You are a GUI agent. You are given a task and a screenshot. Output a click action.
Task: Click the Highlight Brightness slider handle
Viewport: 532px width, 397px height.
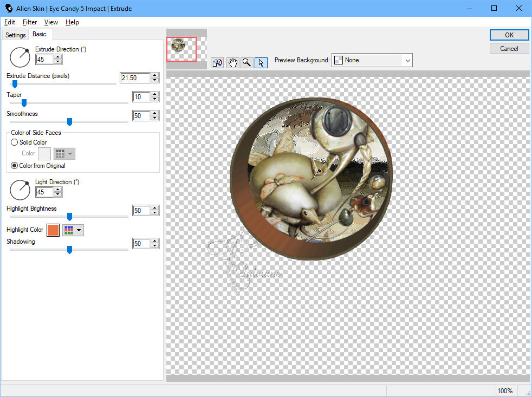pos(69,217)
